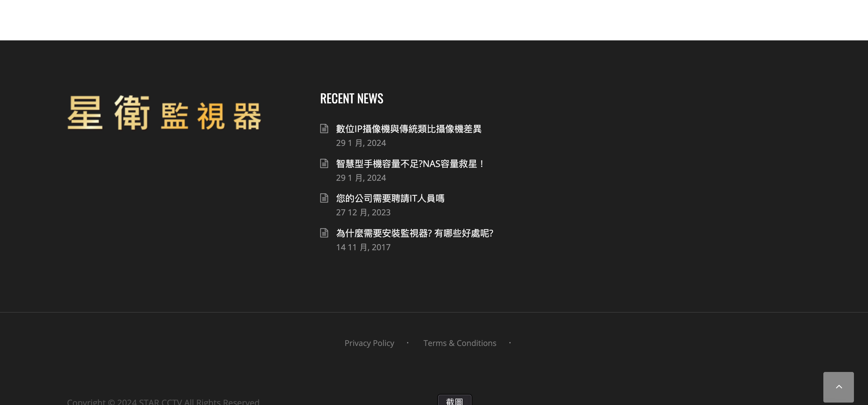
Task: Open 智慧型手機容量不足?NAS容量救星 article
Action: 410,164
